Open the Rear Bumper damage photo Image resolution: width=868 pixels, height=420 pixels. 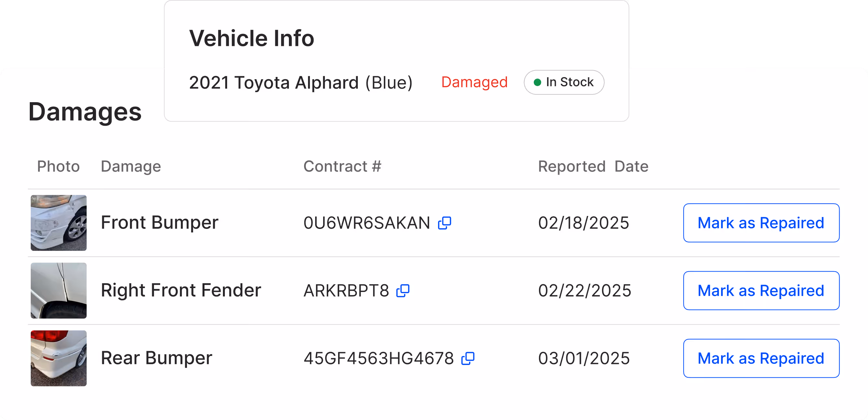[59, 358]
